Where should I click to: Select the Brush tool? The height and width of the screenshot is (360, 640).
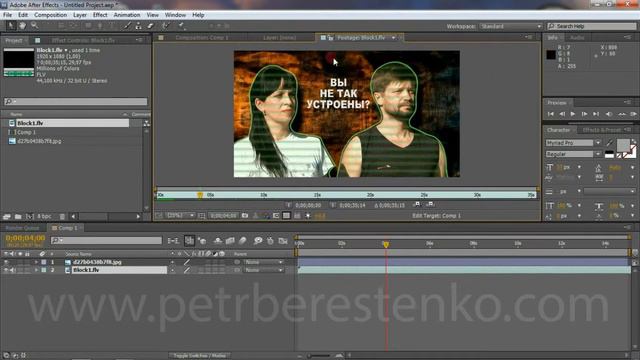pos(127,26)
